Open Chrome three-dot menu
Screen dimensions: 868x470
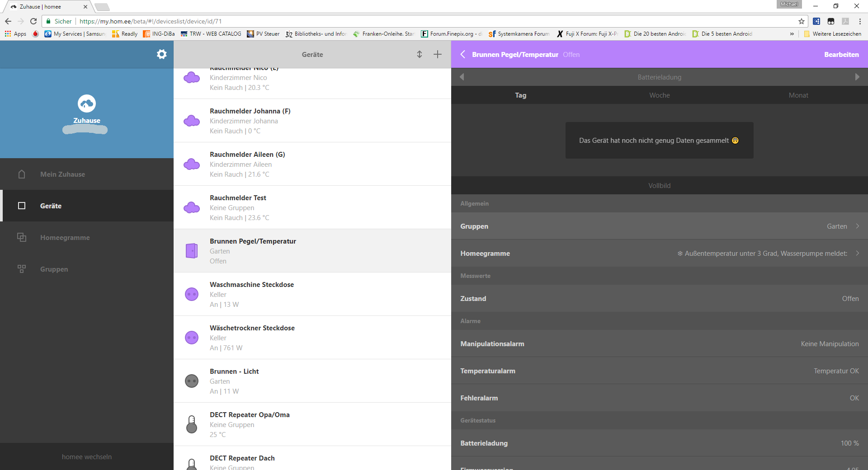(860, 21)
